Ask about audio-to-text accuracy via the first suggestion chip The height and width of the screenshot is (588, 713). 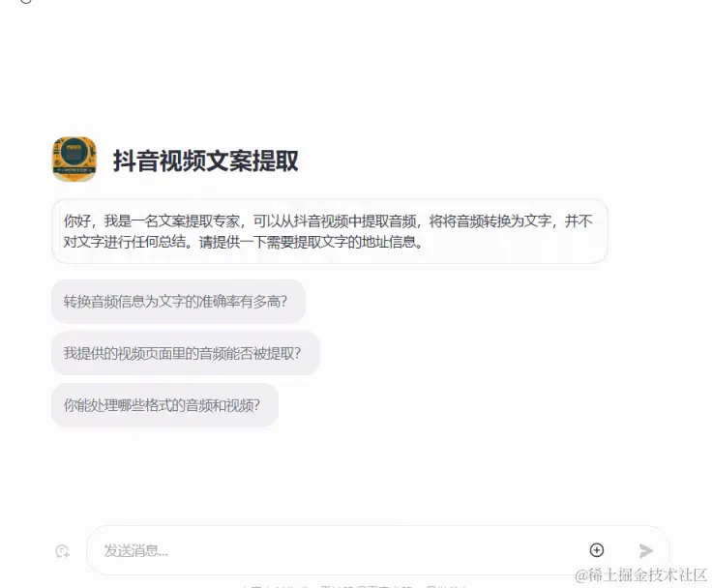click(178, 302)
